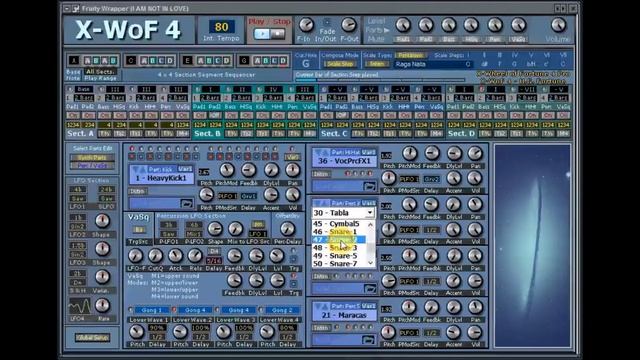This screenshot has width=640, height=360.
Task: Open the Scale Step compose mode selector
Action: coord(340,64)
